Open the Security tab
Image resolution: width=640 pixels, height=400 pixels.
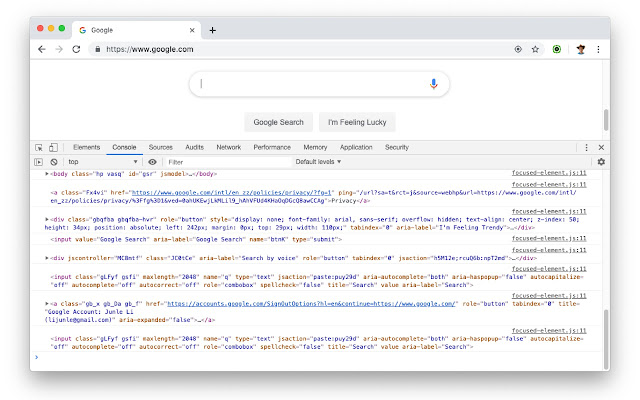397,147
